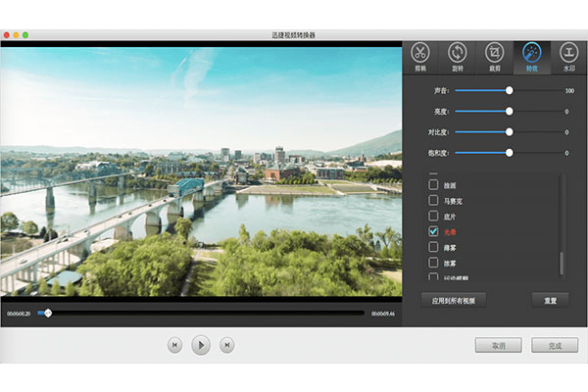The height and width of the screenshot is (392, 588).
Task: Play the video preview
Action: click(201, 345)
